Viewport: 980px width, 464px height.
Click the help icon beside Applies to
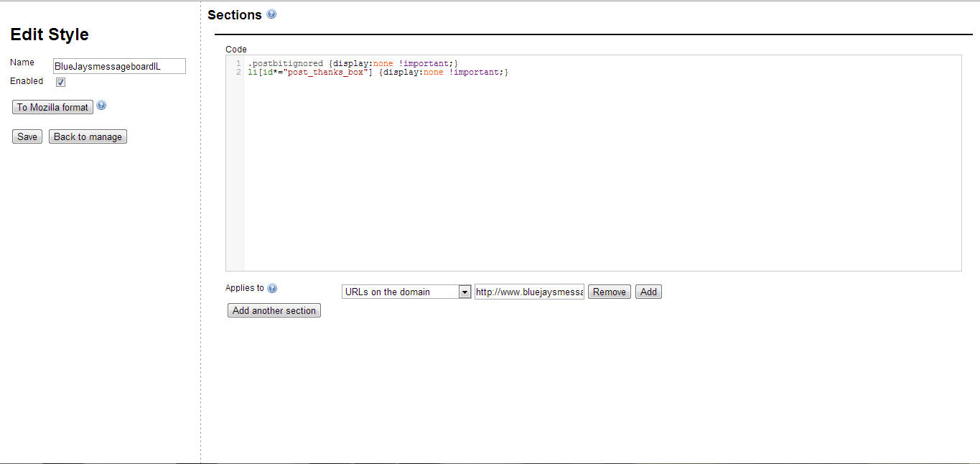point(272,289)
